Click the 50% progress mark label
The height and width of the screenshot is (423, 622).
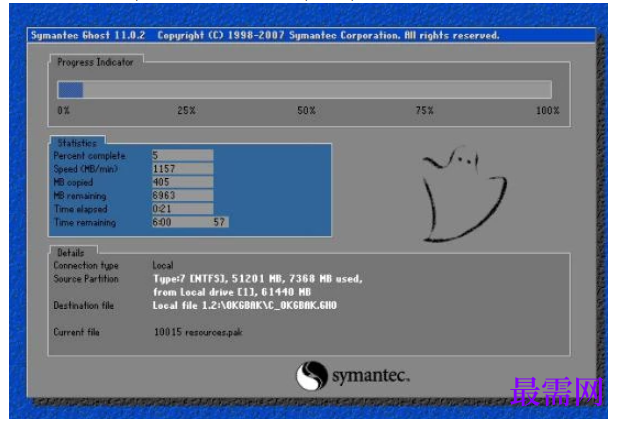[306, 110]
